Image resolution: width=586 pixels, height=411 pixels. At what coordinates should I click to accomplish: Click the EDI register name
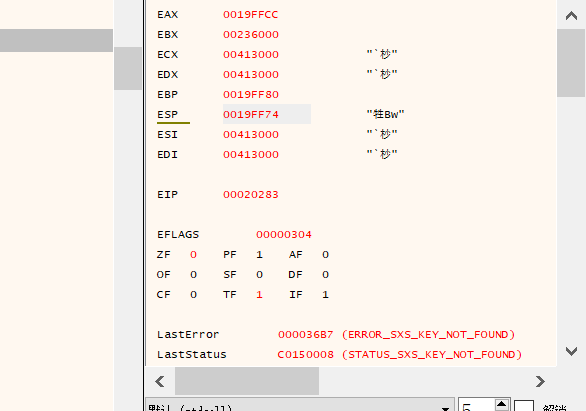click(x=167, y=155)
